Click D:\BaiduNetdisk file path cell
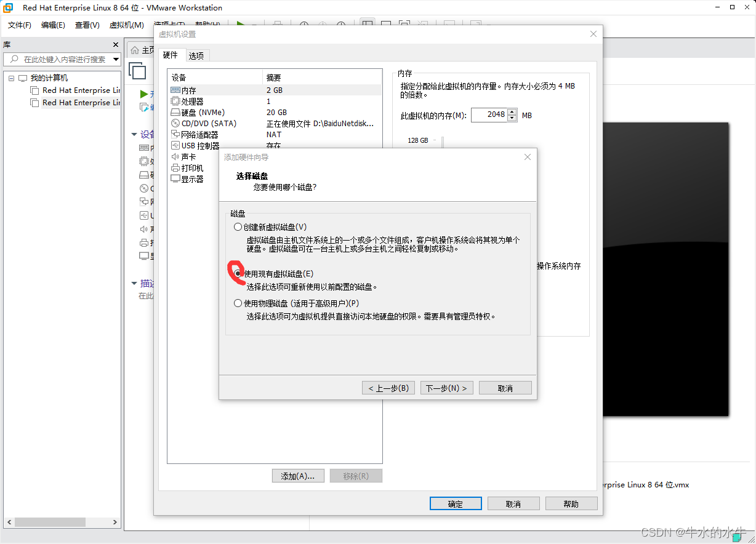The image size is (756, 544). point(320,124)
